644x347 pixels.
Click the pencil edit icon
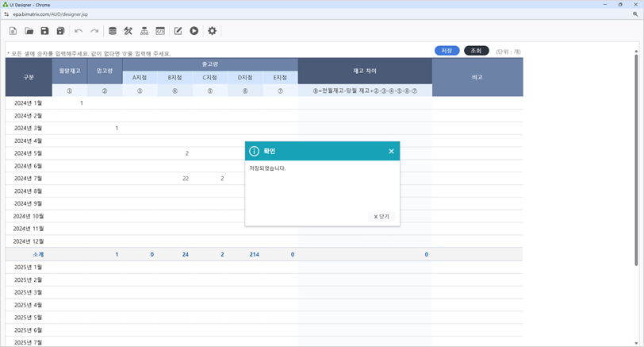coord(178,31)
